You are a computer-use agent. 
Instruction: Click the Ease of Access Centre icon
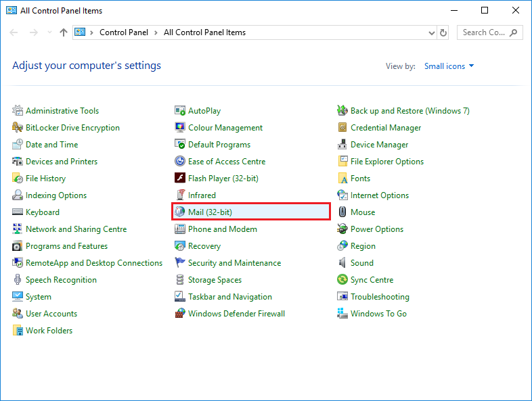click(180, 162)
